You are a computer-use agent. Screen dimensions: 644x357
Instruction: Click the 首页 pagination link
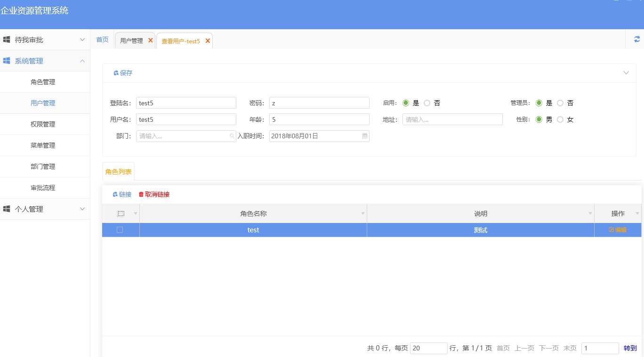[503, 348]
